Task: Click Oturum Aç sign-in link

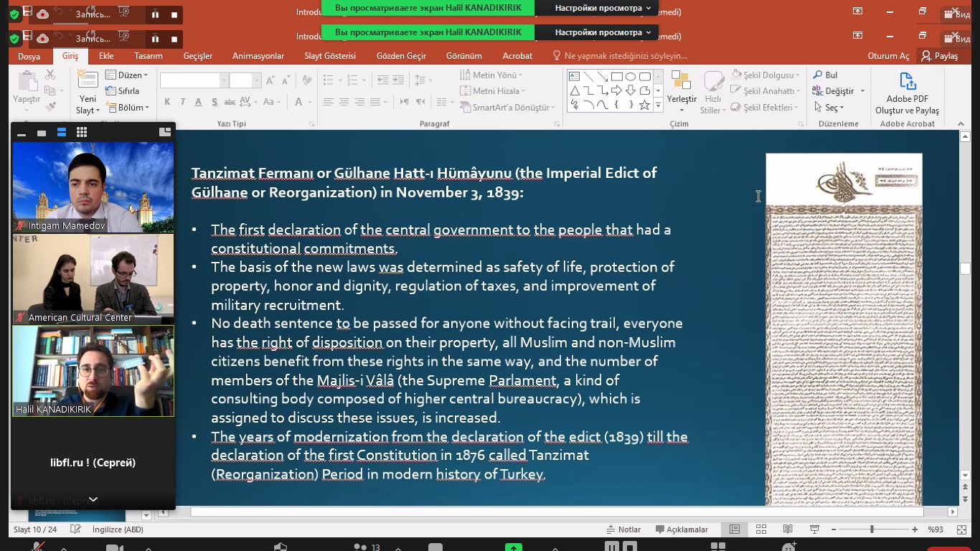Action: [888, 56]
